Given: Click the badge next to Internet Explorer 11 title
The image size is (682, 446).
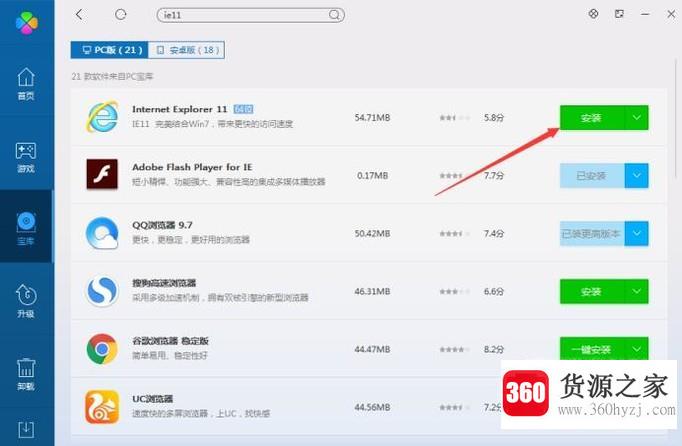Looking at the screenshot, I should (243, 109).
